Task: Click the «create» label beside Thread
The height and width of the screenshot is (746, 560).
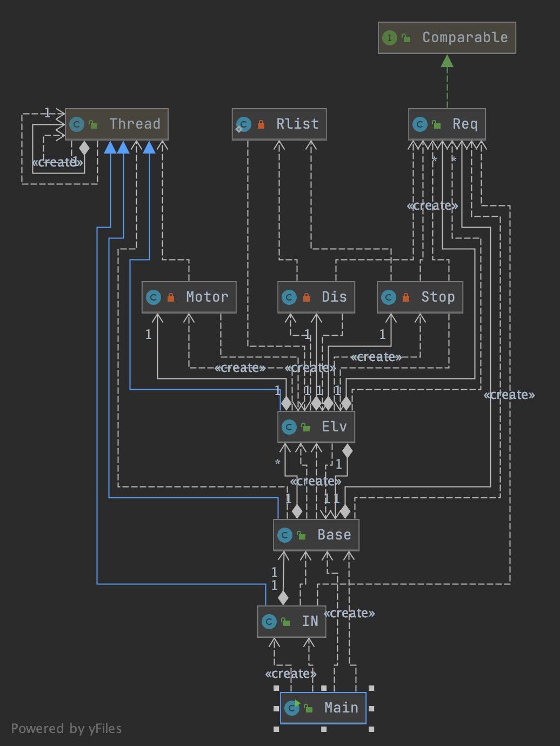Action: point(57,162)
